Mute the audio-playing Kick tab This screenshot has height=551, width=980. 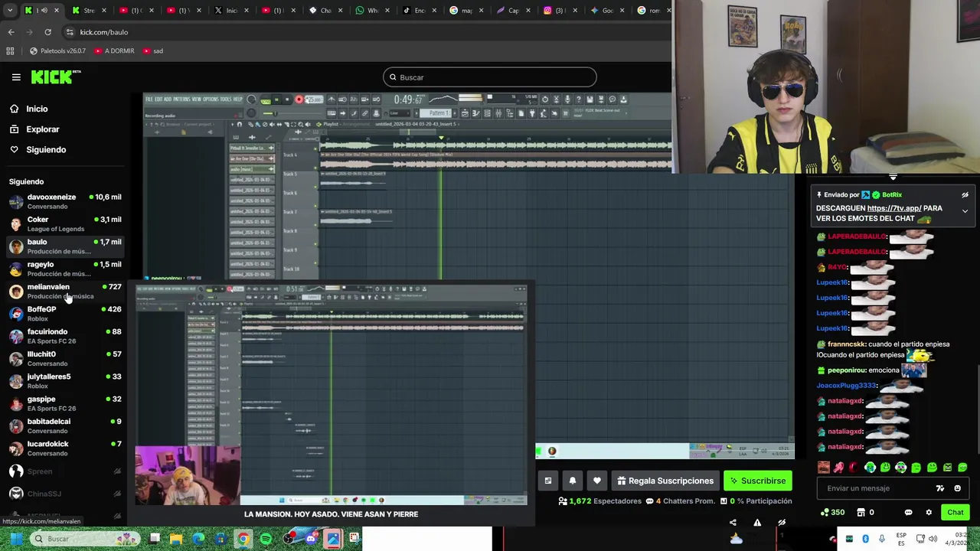click(44, 10)
